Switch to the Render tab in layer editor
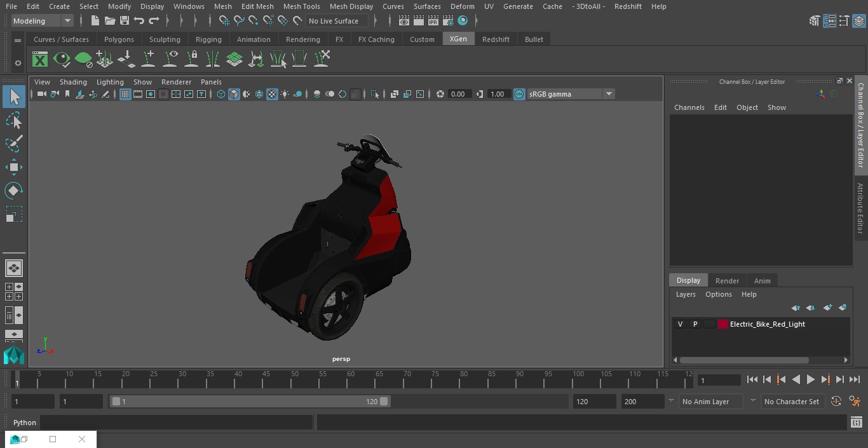The image size is (868, 448). pyautogui.click(x=727, y=281)
